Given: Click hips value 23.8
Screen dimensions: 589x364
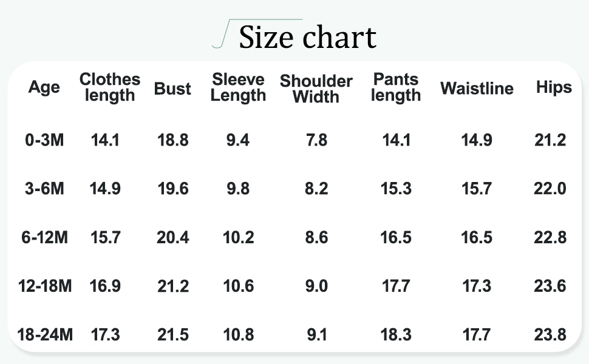Looking at the screenshot, I should pos(550,334).
